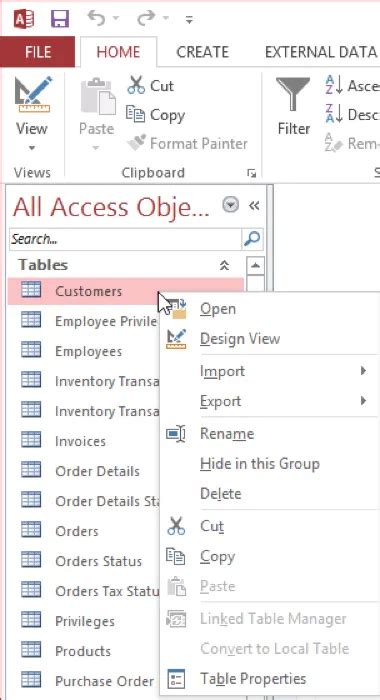Click the scissors icon in context menu
380x700 pixels.
pyautogui.click(x=176, y=526)
